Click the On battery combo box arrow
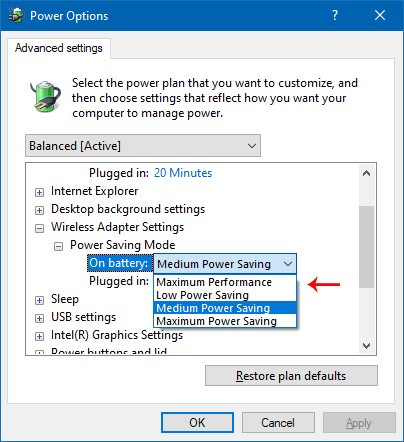Screen dimensions: 404x442 tap(288, 264)
